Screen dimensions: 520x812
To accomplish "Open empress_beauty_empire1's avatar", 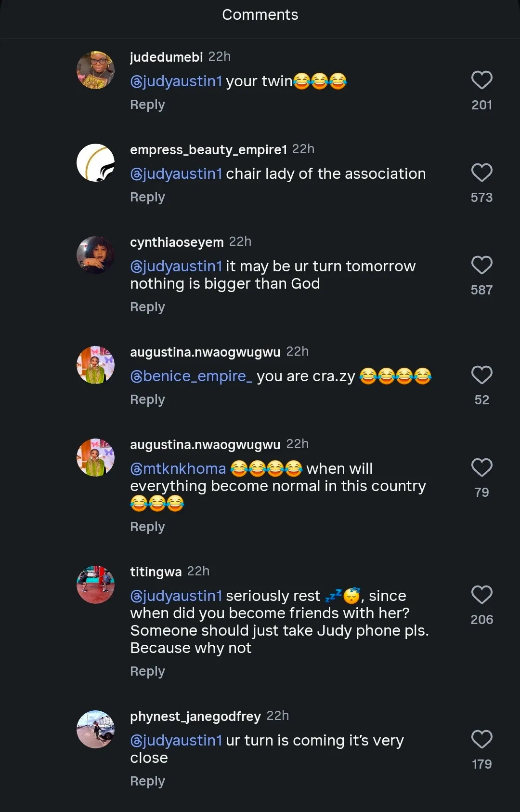I will (x=96, y=163).
